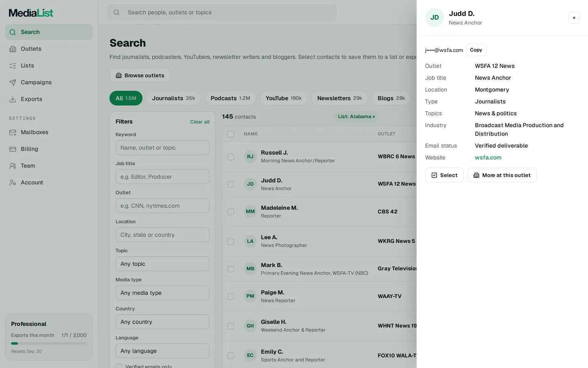The width and height of the screenshot is (588, 368).
Task: Expand the Any country dropdown
Action: pyautogui.click(x=163, y=322)
